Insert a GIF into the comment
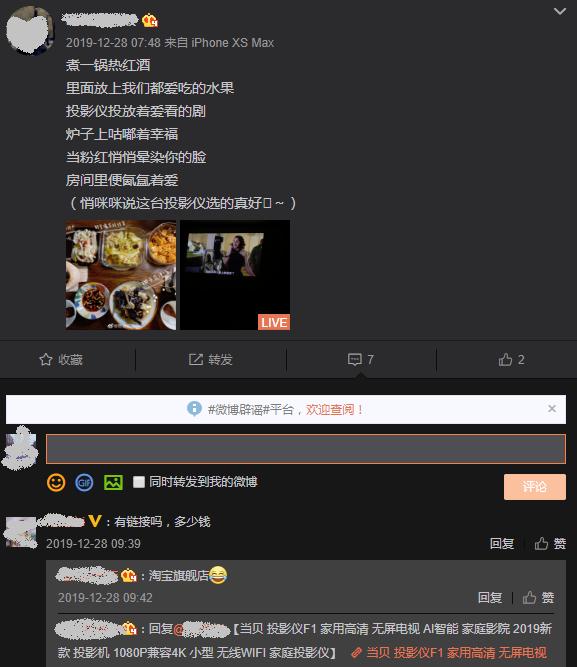577x667 pixels. coord(84,482)
